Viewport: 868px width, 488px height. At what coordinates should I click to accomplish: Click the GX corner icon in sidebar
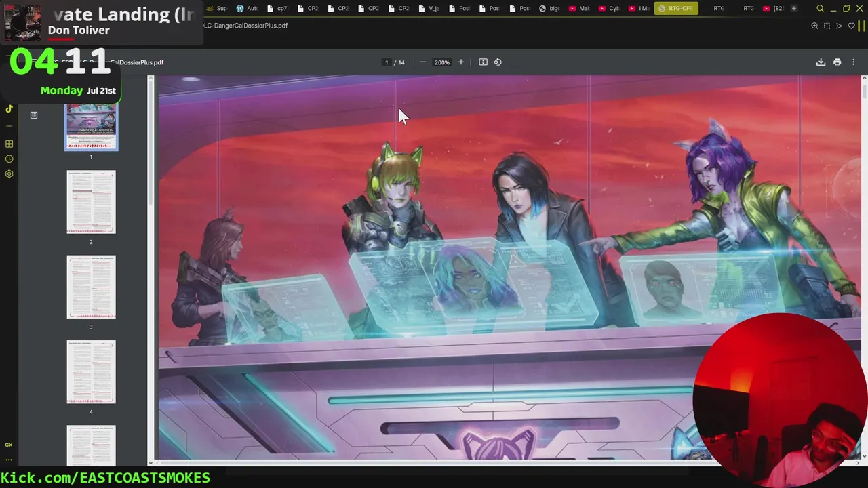point(9,445)
